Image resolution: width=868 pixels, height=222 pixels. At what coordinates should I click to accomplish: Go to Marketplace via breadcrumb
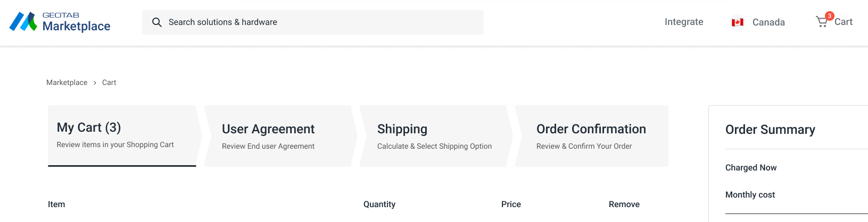pyautogui.click(x=67, y=82)
